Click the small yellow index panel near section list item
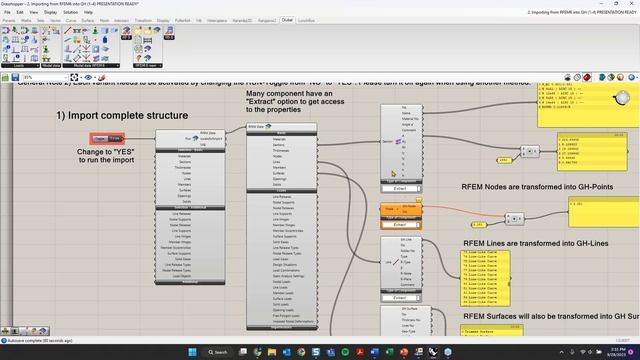640x360 pixels. click(x=504, y=160)
